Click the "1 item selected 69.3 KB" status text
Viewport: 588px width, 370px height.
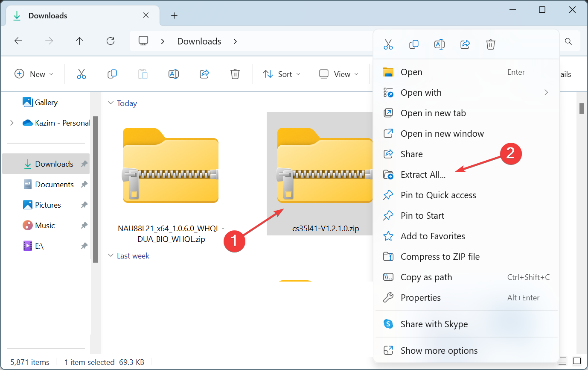104,362
